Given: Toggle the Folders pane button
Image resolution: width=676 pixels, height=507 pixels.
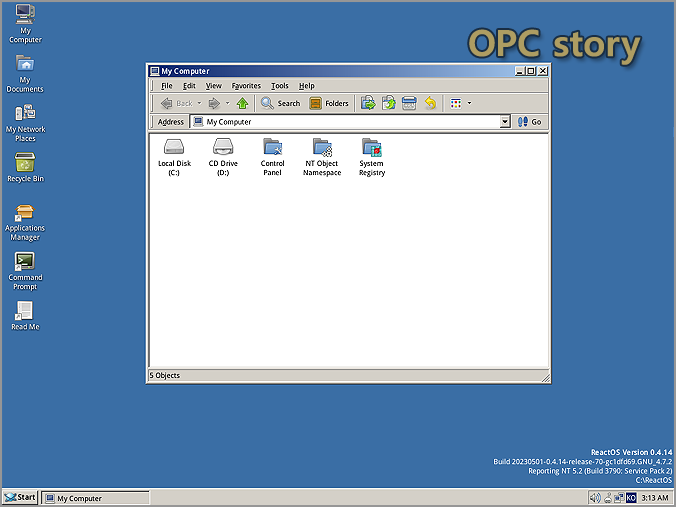Looking at the screenshot, I should [x=329, y=103].
